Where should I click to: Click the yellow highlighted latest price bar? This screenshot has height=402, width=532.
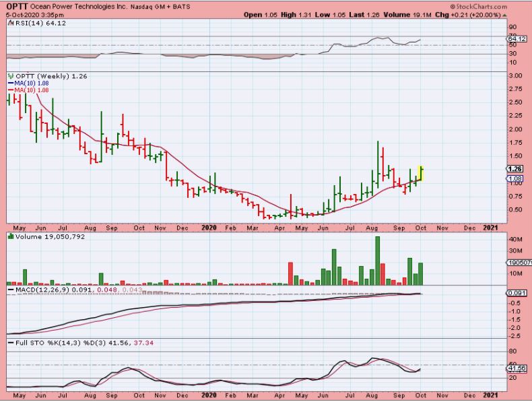[x=421, y=173]
